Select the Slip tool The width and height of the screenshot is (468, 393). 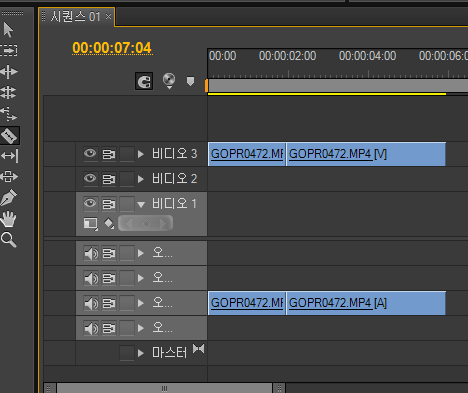pos(10,156)
